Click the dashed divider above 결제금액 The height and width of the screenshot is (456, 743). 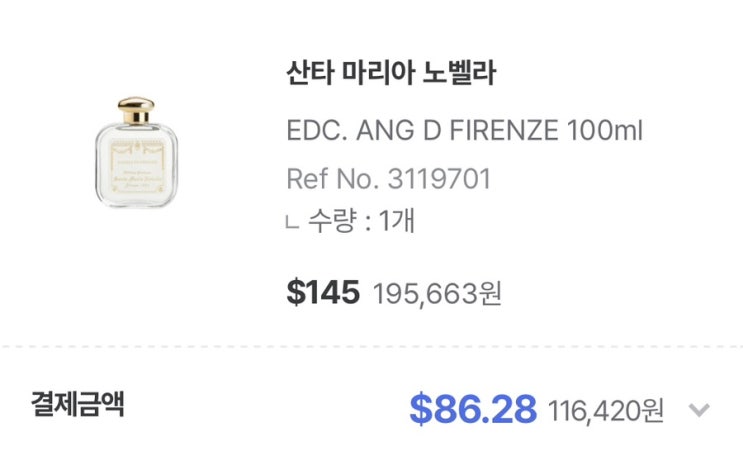371,347
